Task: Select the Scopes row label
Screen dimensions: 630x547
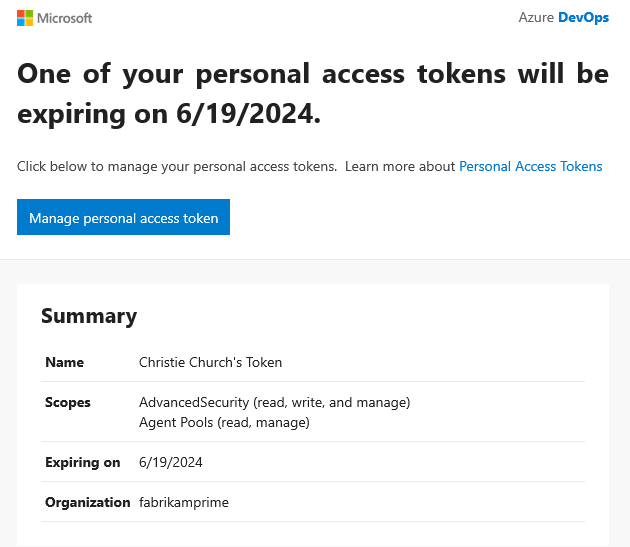Action: 68,402
